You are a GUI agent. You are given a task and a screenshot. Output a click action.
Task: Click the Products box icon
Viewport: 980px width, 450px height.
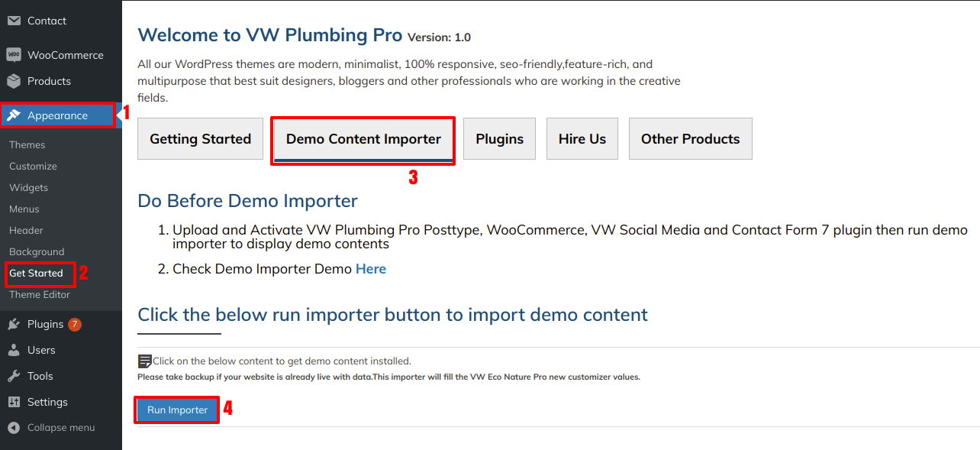[x=14, y=81]
